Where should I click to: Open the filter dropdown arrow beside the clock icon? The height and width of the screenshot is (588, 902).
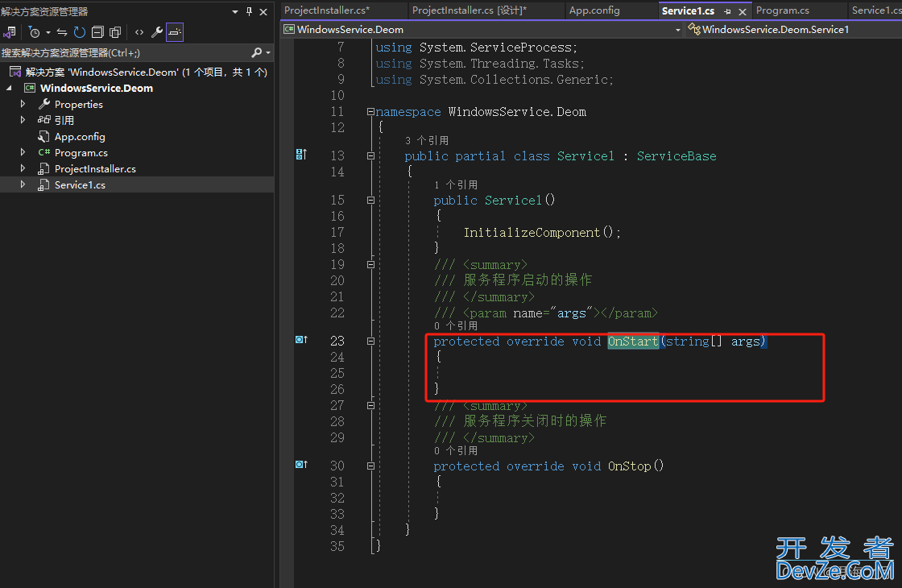pos(48,33)
